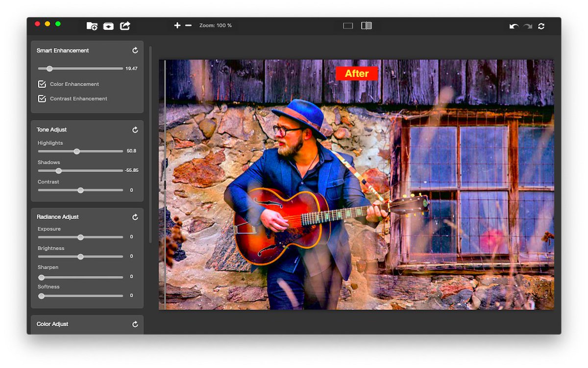This screenshot has width=588, height=368.
Task: Open the add-folder import icon
Action: 92,26
